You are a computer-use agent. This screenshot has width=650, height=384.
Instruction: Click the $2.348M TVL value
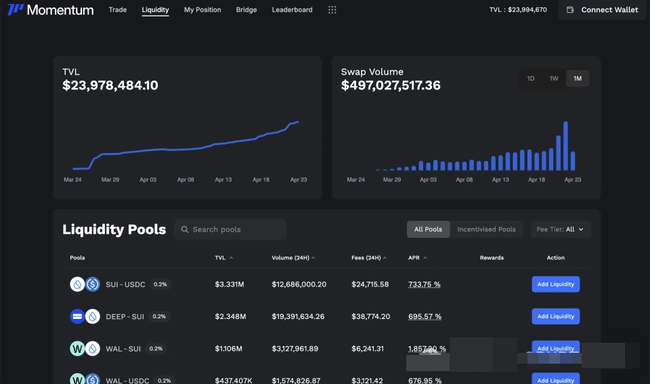point(230,316)
